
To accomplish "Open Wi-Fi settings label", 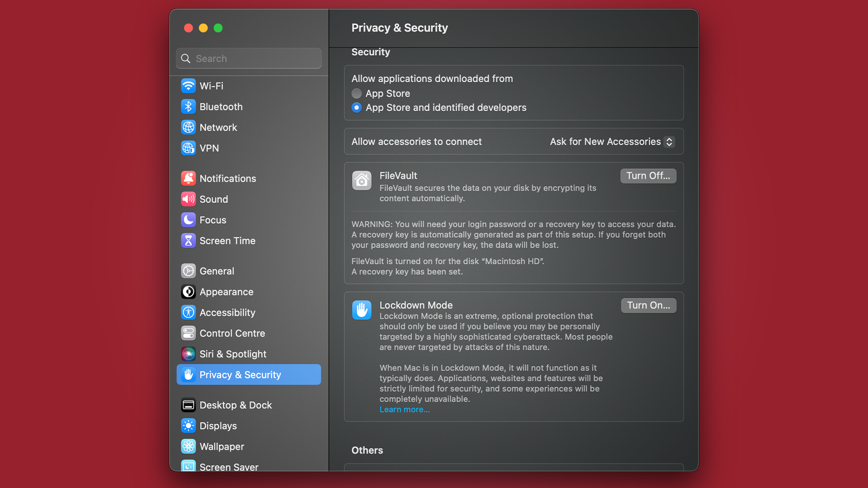I will 212,86.
